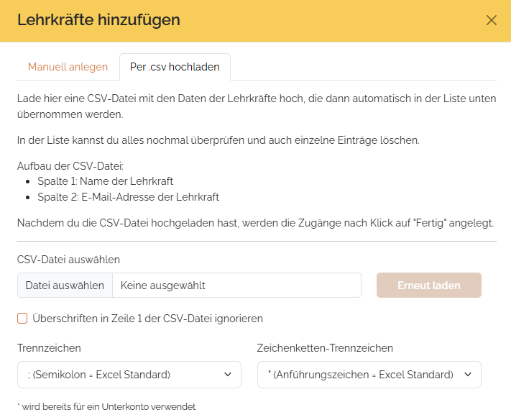
Task: Click the Unterkonto footnote text
Action: click(x=106, y=407)
